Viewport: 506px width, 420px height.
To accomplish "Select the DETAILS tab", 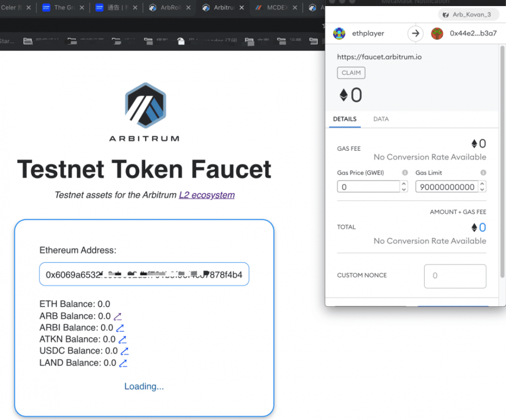I will click(345, 119).
